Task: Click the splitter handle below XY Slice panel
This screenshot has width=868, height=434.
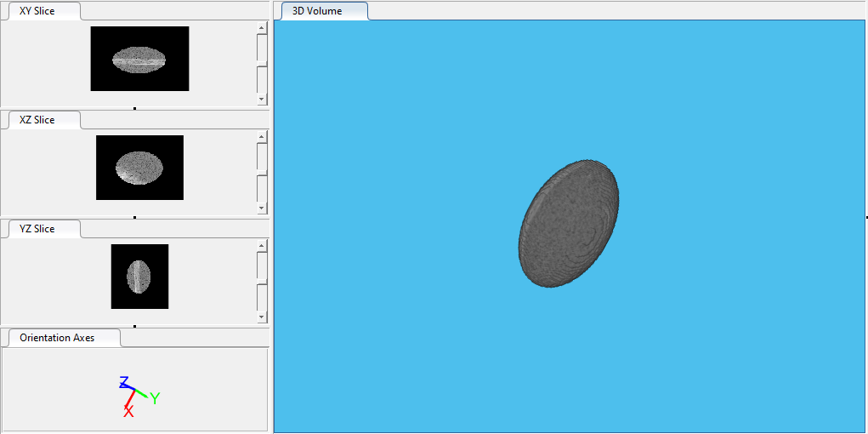Action: pos(135,108)
